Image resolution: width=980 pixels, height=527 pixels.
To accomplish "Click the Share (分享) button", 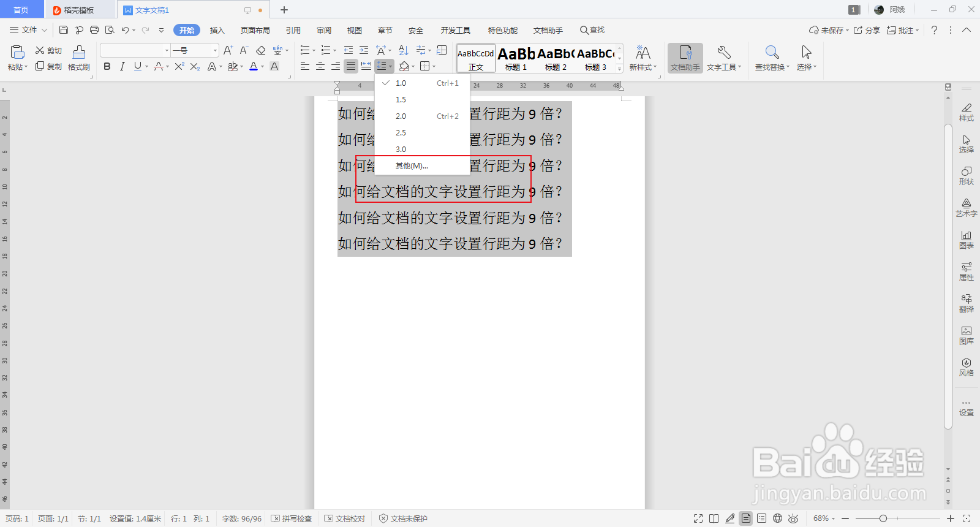I will tap(867, 30).
